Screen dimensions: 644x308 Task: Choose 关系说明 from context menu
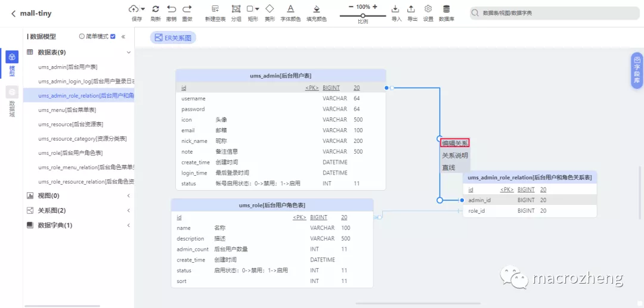[x=454, y=155]
